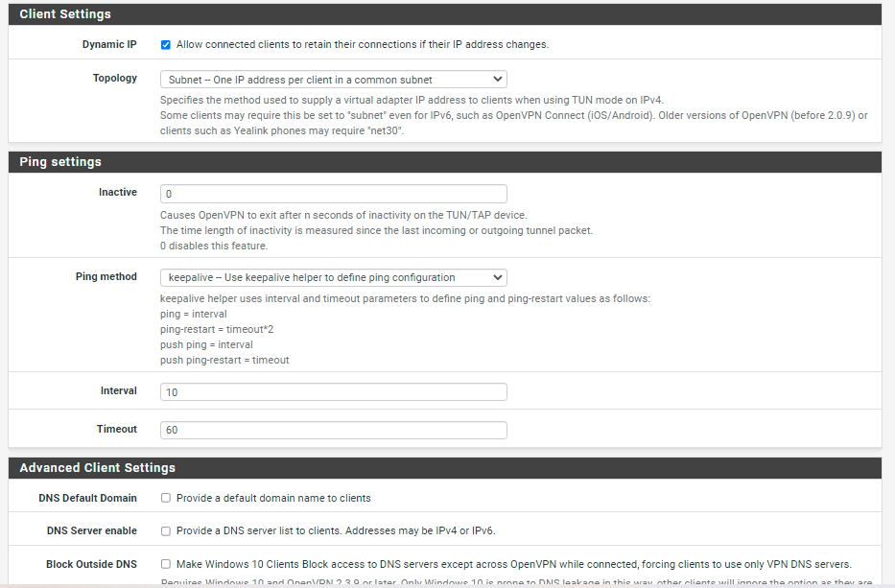Image resolution: width=895 pixels, height=588 pixels.
Task: Click 'Make Windows 10 Clients Block' label text
Action: click(514, 564)
